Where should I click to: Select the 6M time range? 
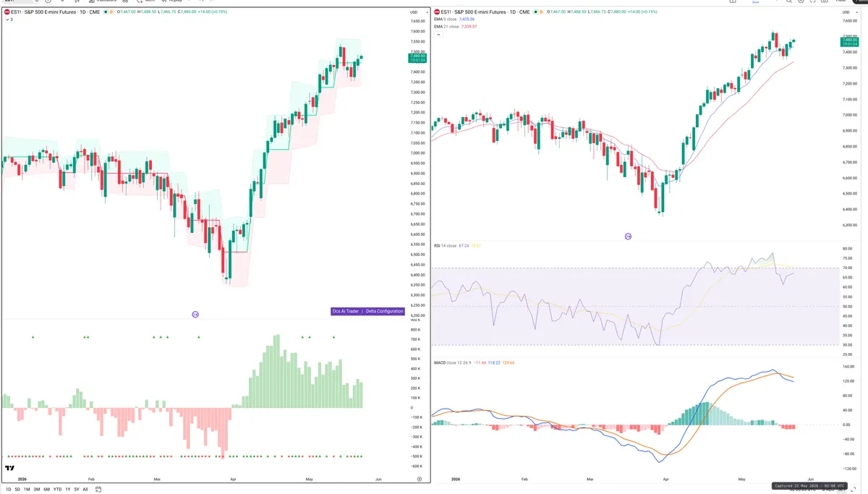click(46, 490)
